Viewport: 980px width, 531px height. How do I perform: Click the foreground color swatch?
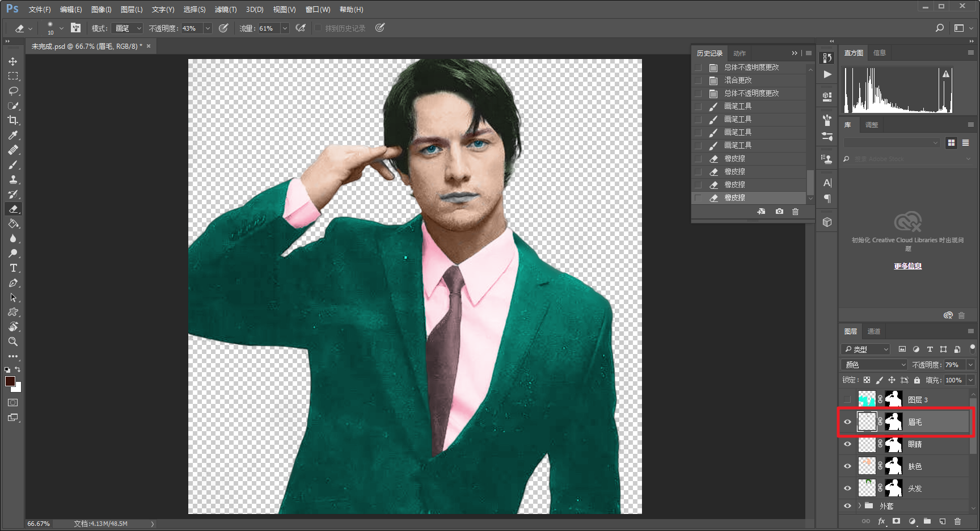coord(10,381)
